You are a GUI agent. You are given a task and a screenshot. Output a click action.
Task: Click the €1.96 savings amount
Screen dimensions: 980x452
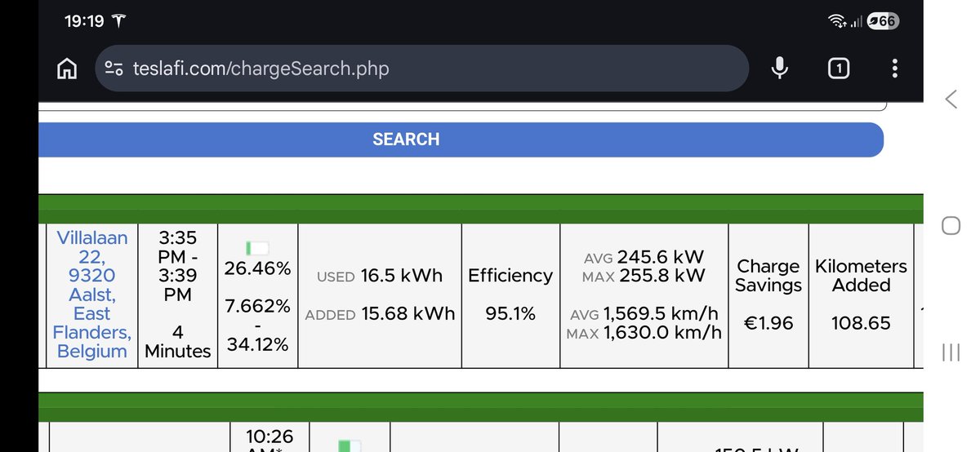pyautogui.click(x=768, y=323)
